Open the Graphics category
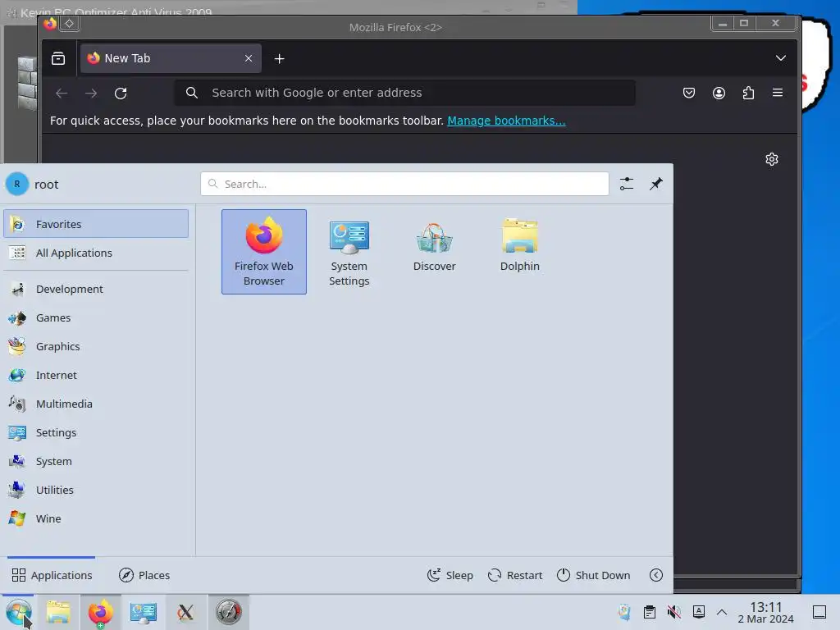The height and width of the screenshot is (630, 840). 96,347
